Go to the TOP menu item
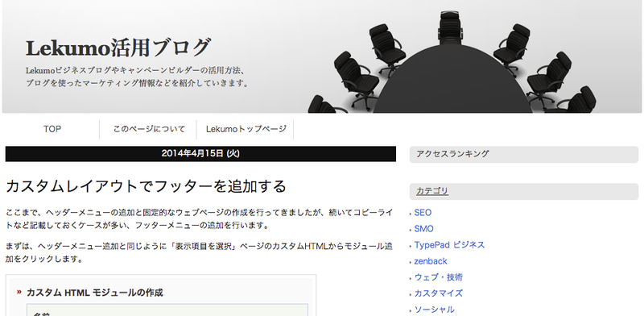This screenshot has width=644, height=316. (x=52, y=129)
